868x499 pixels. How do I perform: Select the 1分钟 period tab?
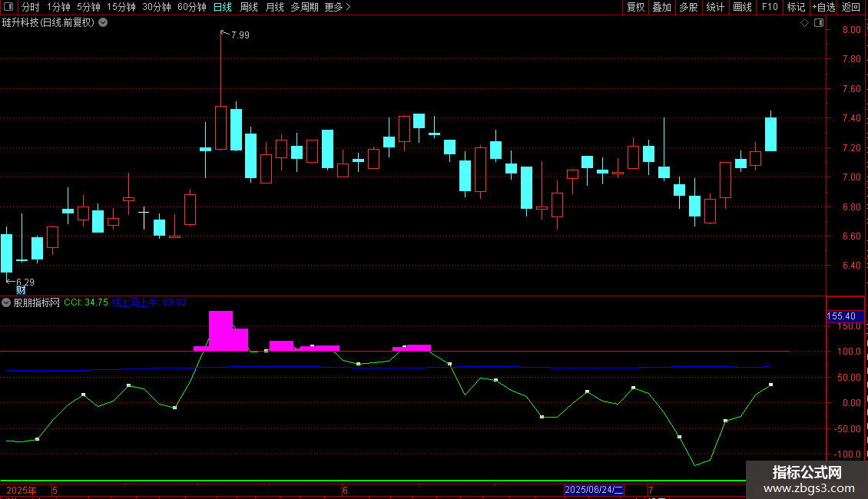[x=58, y=7]
